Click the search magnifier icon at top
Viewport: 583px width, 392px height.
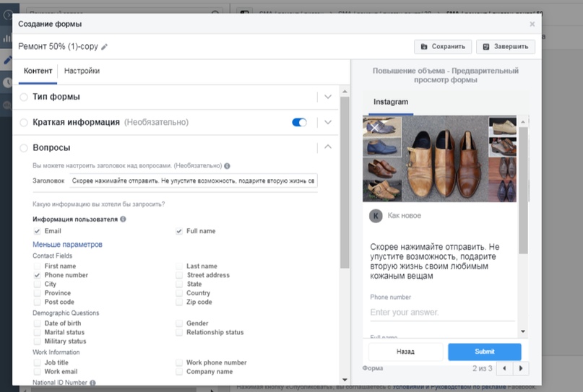(217, 14)
